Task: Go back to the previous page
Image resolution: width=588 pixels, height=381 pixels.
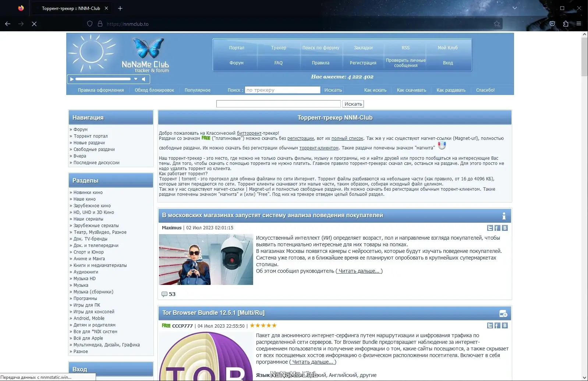Action: 8,24
